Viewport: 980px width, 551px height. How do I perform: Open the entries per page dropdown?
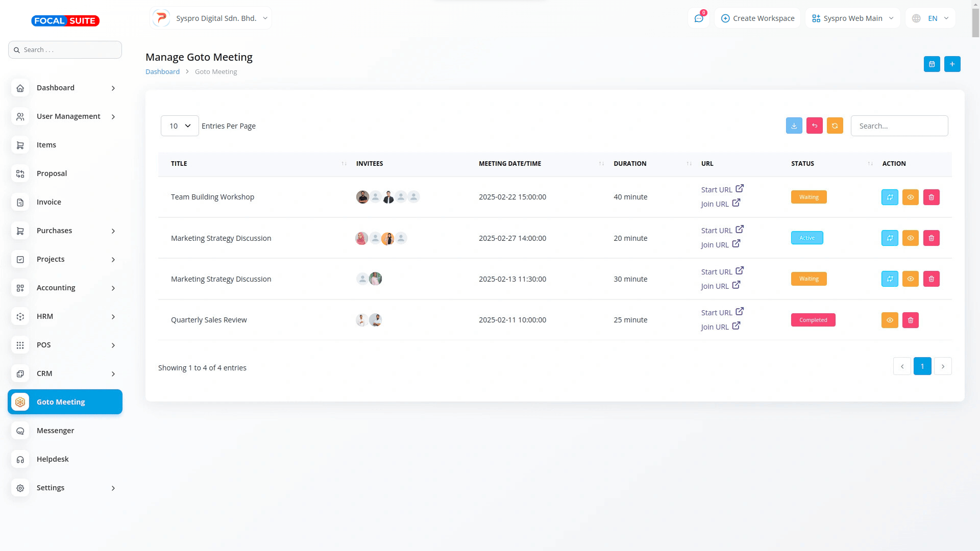tap(180, 126)
